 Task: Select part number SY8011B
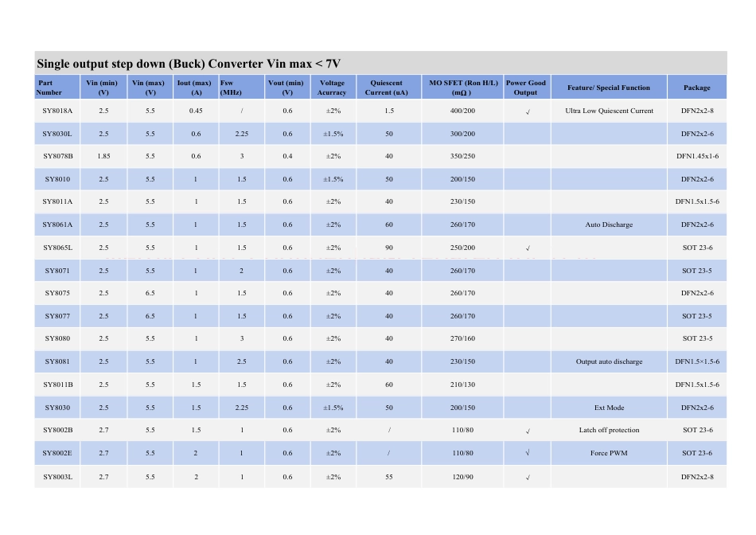coord(58,385)
